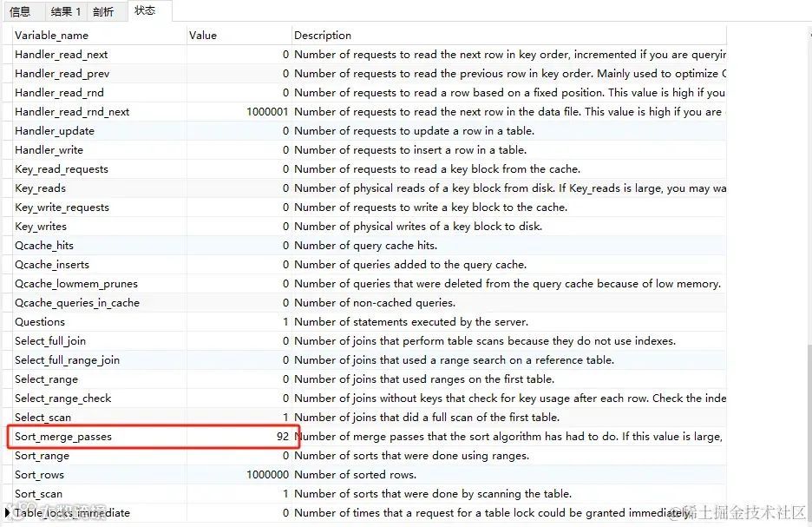Click the value 92 for Sort_merge_passes

point(283,437)
